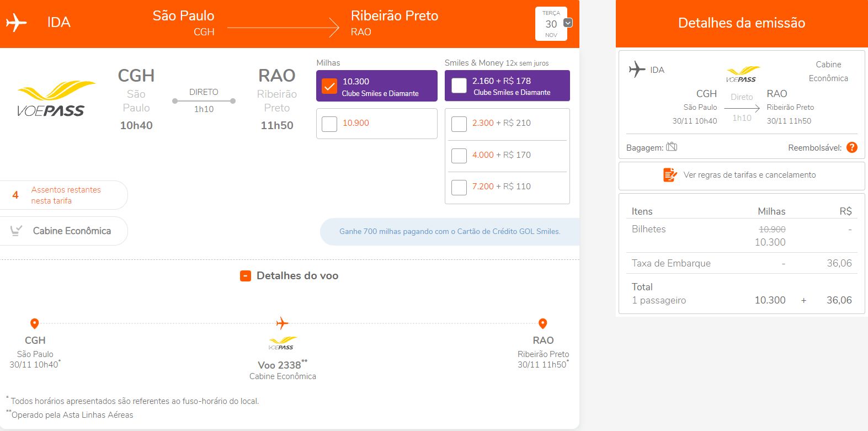Click the Operado pela Asta Linhas Aéreas note
This screenshot has height=431, width=868.
70,414
